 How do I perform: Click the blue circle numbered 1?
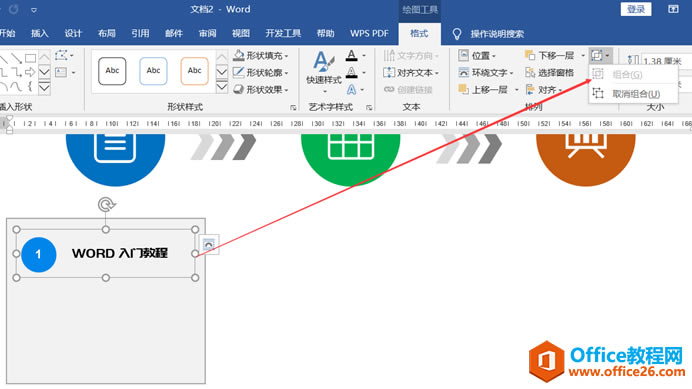click(x=39, y=254)
